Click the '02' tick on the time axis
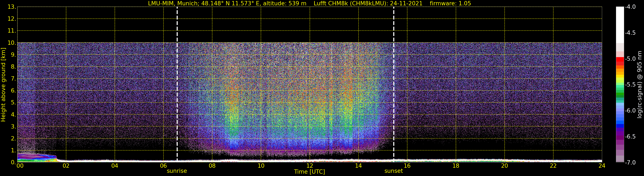Viewport: 644px width, 176px height. point(66,166)
